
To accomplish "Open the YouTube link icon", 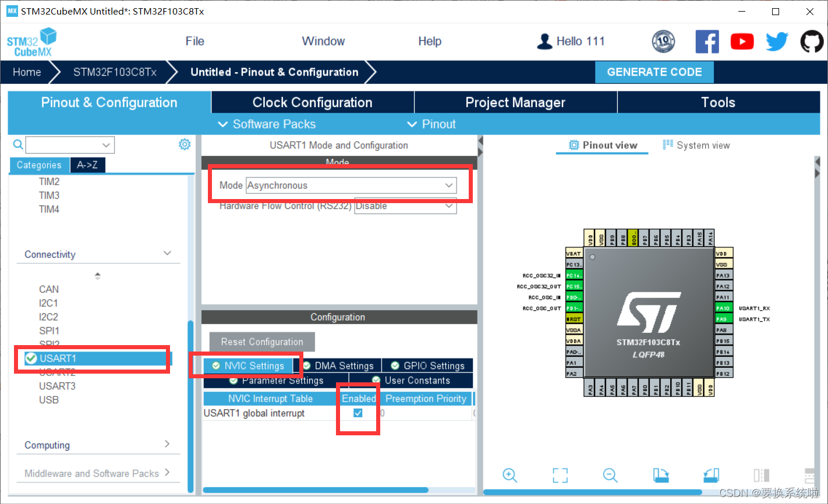I will 742,42.
